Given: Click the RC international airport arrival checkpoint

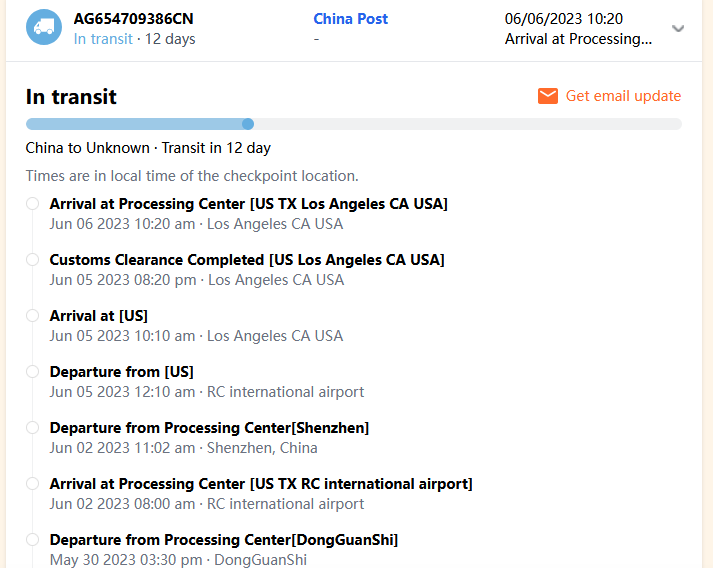Looking at the screenshot, I should tap(260, 484).
